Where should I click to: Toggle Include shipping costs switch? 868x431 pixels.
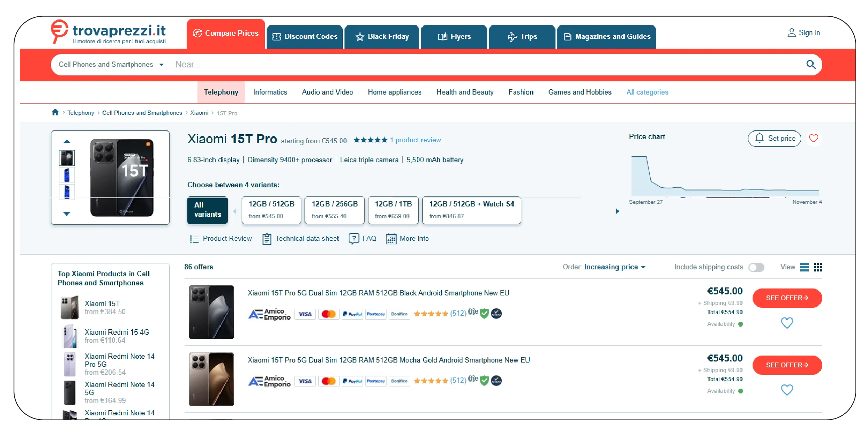point(756,267)
